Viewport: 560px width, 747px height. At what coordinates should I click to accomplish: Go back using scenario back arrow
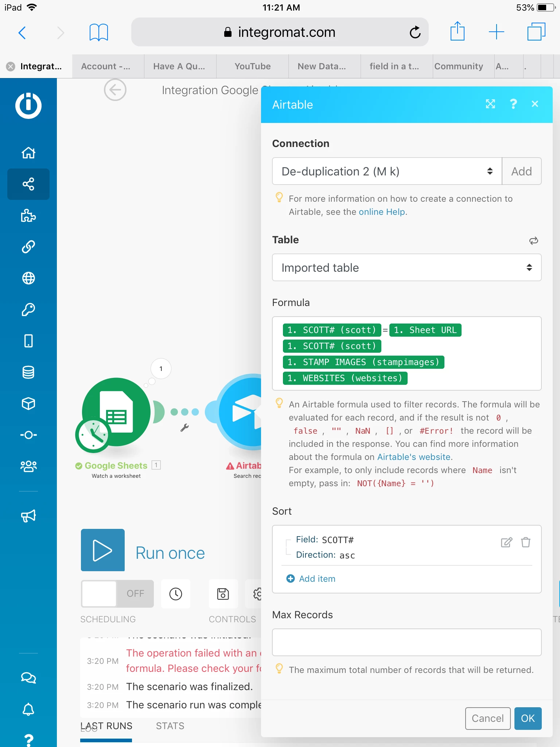tap(115, 90)
